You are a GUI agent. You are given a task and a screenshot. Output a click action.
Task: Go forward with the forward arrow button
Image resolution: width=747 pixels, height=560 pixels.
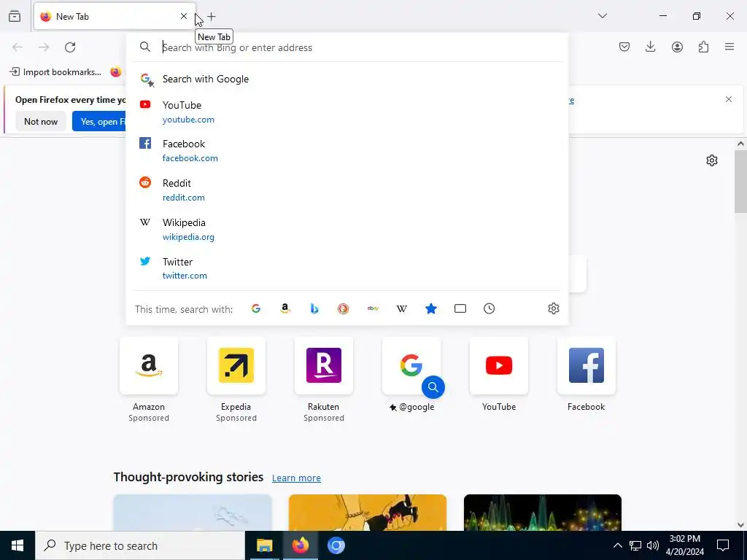[x=44, y=47]
